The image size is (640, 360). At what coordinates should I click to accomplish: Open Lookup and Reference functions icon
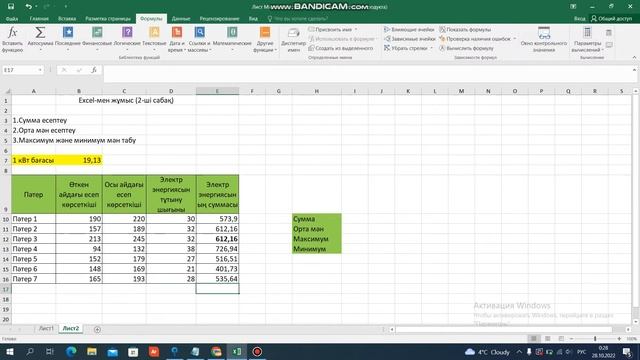[199, 33]
